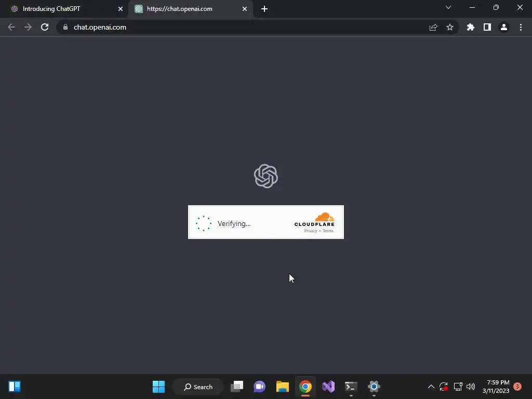
Task: Click the Cloudflare logo
Action: [314, 220]
